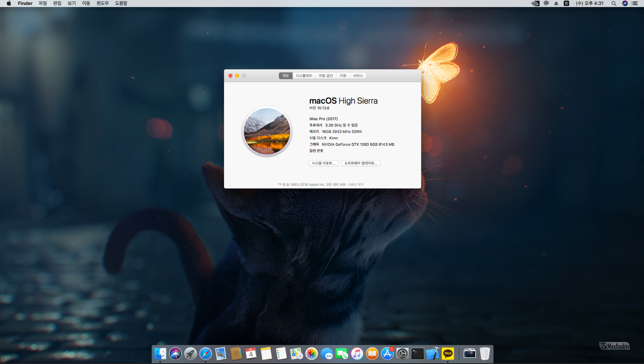644x364 pixels.
Task: Open KakaoTalk yellow TALK icon
Action: pyautogui.click(x=448, y=354)
